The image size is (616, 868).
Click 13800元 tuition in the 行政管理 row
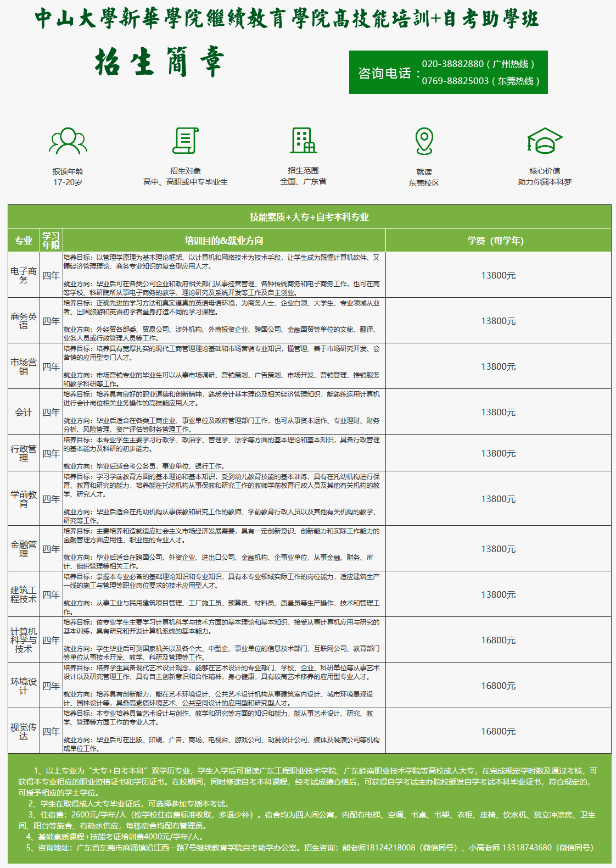[x=499, y=453]
